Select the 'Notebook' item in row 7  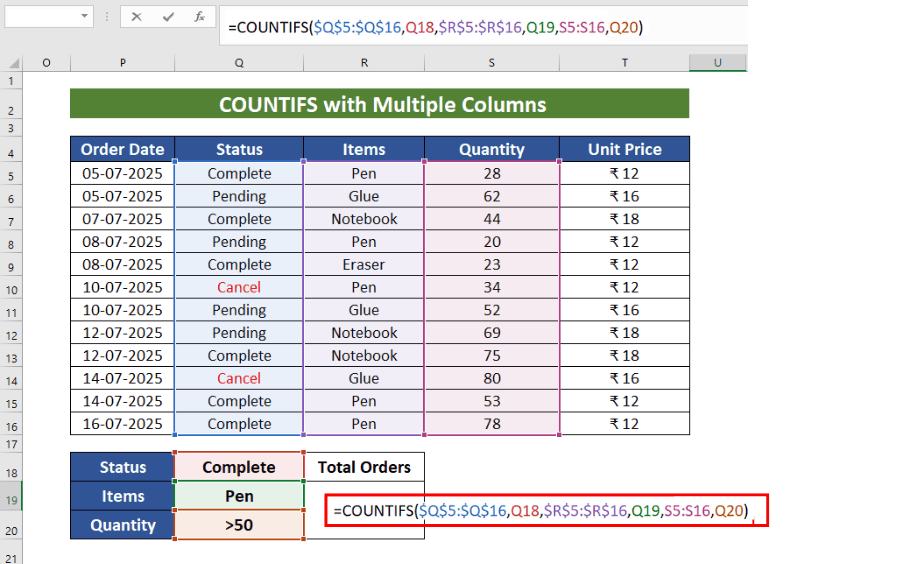click(x=364, y=219)
